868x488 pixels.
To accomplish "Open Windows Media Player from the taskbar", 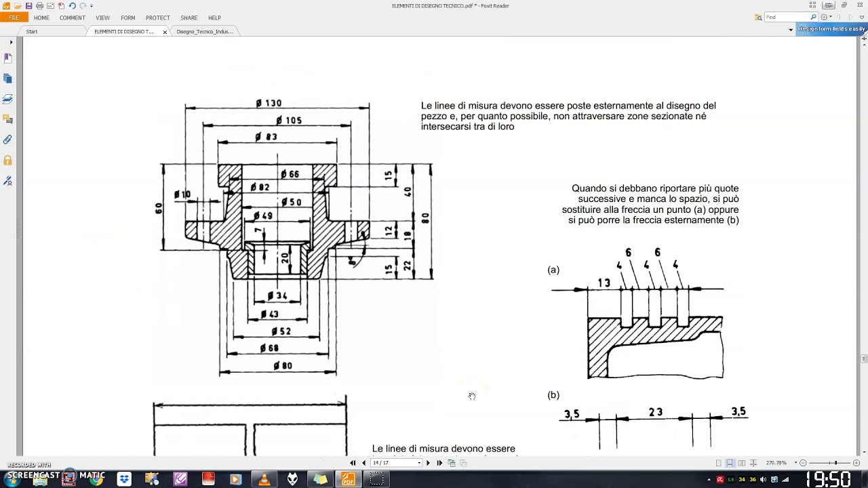I will 235,479.
